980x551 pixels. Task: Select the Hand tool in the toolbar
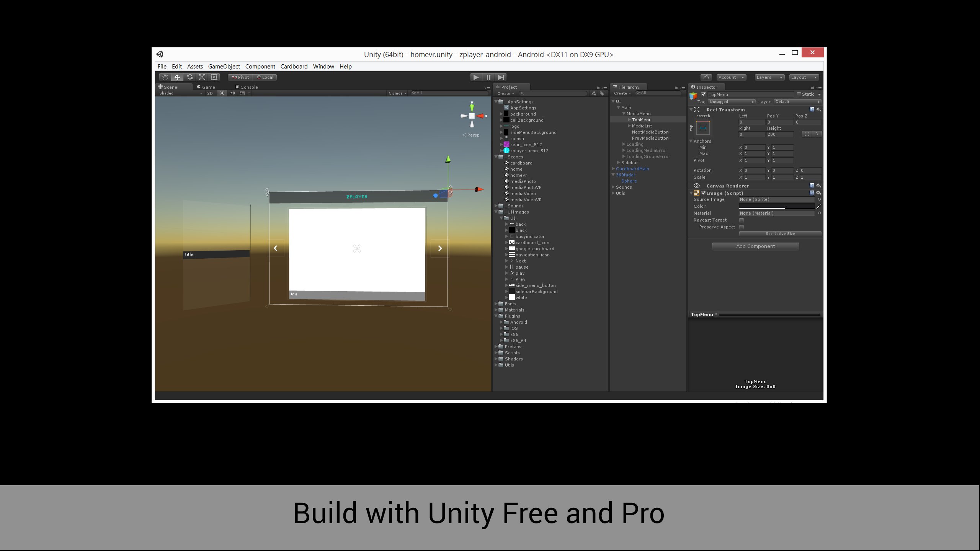pyautogui.click(x=165, y=77)
